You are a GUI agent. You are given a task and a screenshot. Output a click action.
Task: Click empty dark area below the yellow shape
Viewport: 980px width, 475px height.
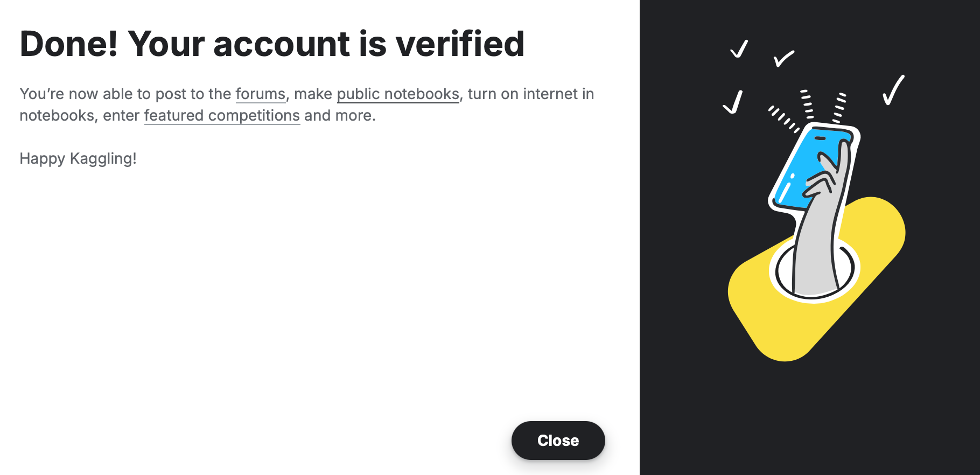(808, 420)
